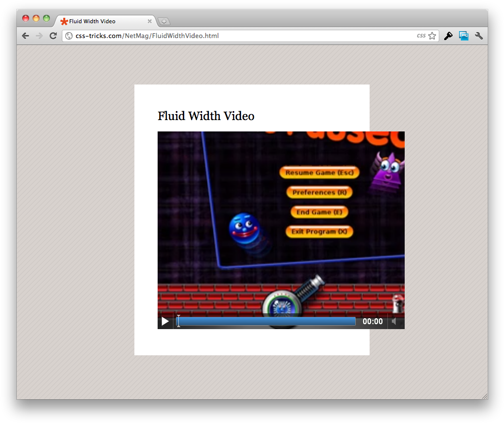The image size is (504, 423).
Task: Open the key-shaped extension icon
Action: pos(448,35)
